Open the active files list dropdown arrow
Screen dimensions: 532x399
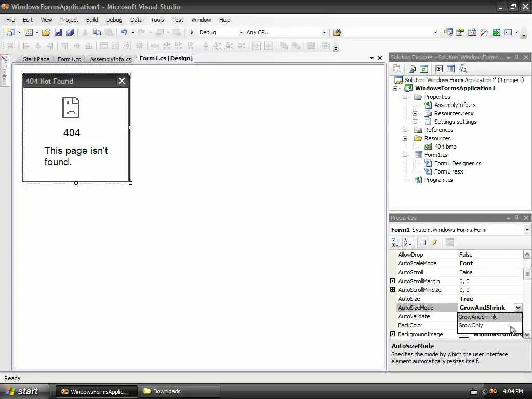tap(371, 58)
